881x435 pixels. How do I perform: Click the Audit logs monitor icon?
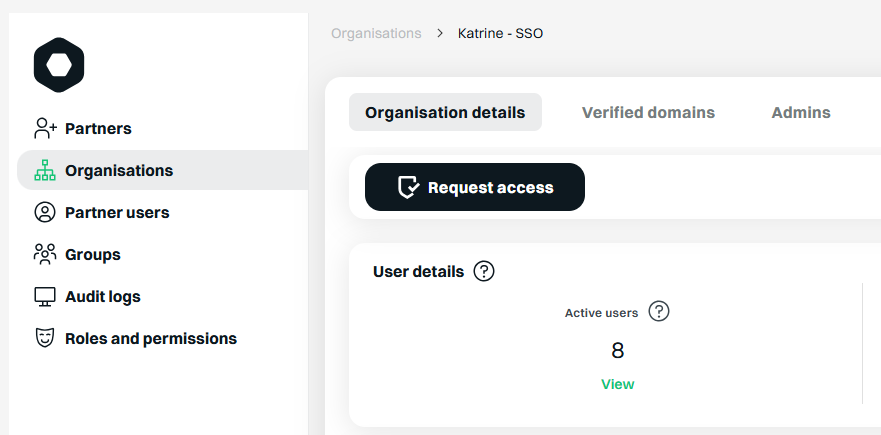pos(45,297)
